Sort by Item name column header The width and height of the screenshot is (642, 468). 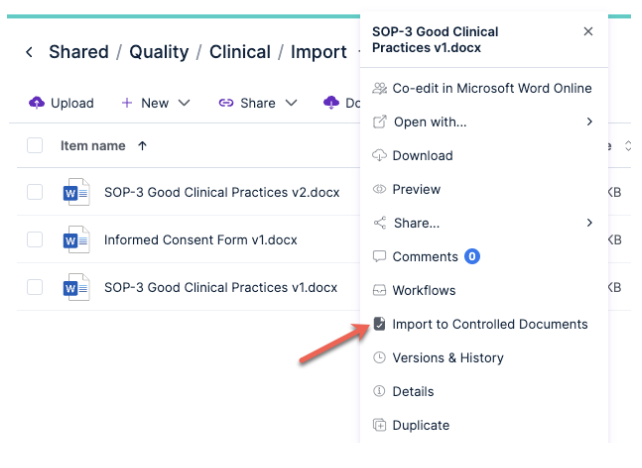tap(93, 146)
